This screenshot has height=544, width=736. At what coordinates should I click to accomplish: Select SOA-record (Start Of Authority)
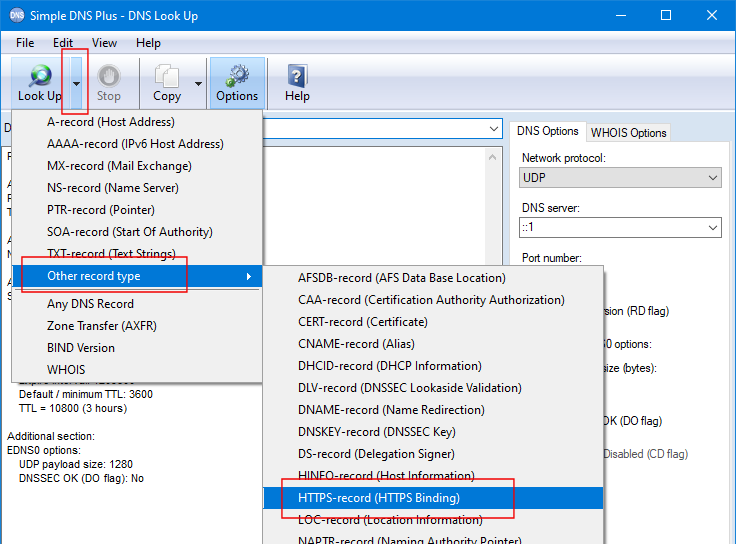click(x=137, y=232)
